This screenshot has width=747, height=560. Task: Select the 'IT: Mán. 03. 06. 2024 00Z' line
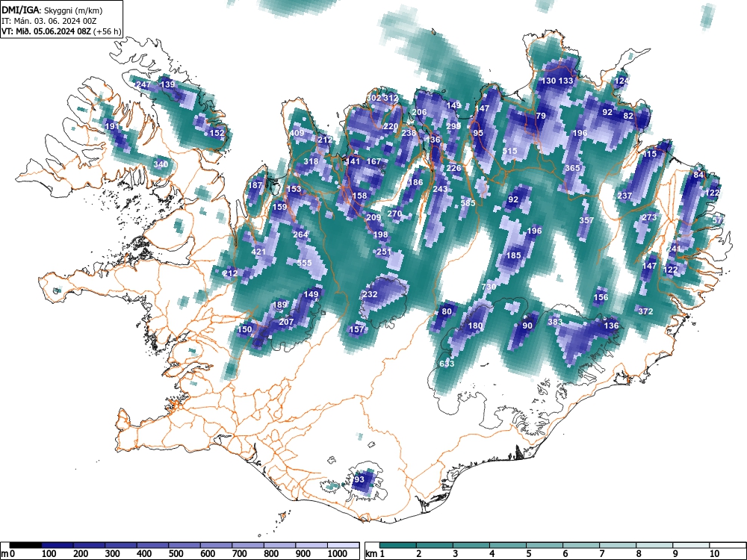coord(49,21)
